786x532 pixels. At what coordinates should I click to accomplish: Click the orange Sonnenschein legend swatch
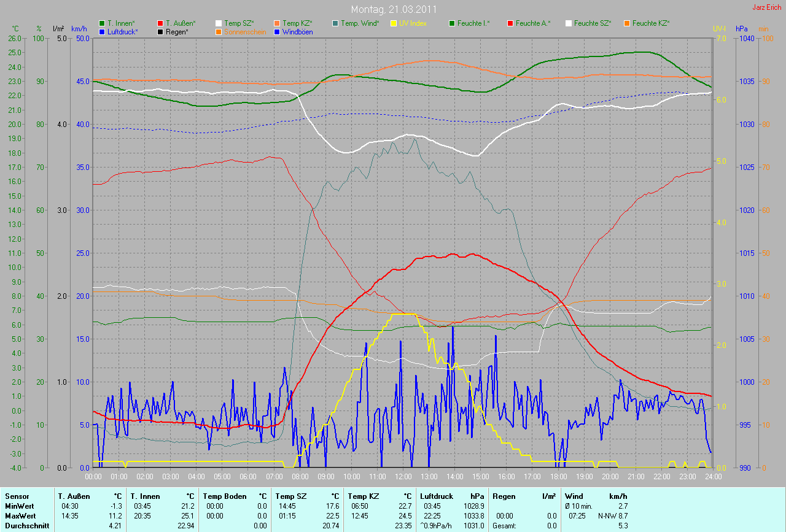219,31
